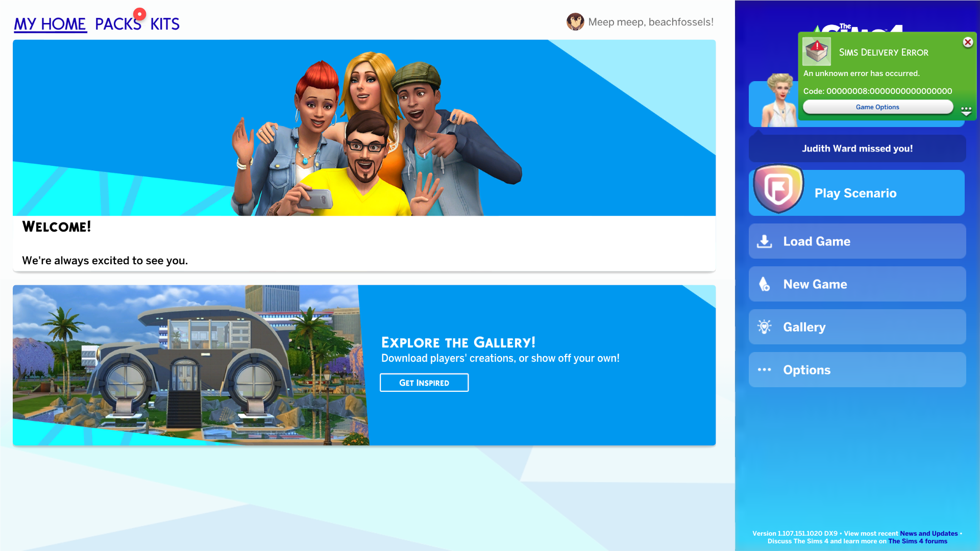
Task: Click the Options three-dot icon
Action: pos(764,370)
